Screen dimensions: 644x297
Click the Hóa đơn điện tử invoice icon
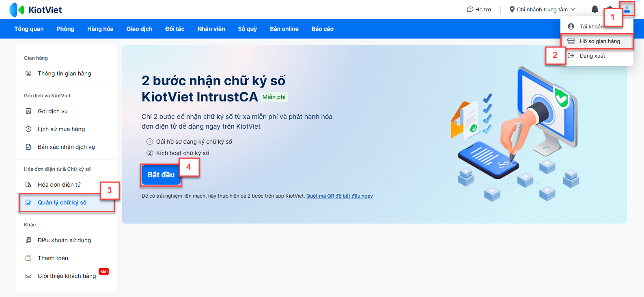28,185
